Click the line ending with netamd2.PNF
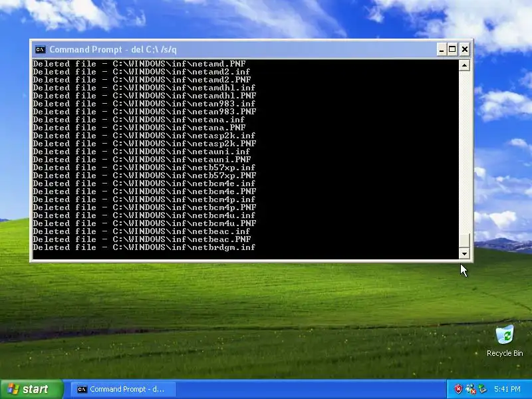532x399 pixels. pos(142,80)
